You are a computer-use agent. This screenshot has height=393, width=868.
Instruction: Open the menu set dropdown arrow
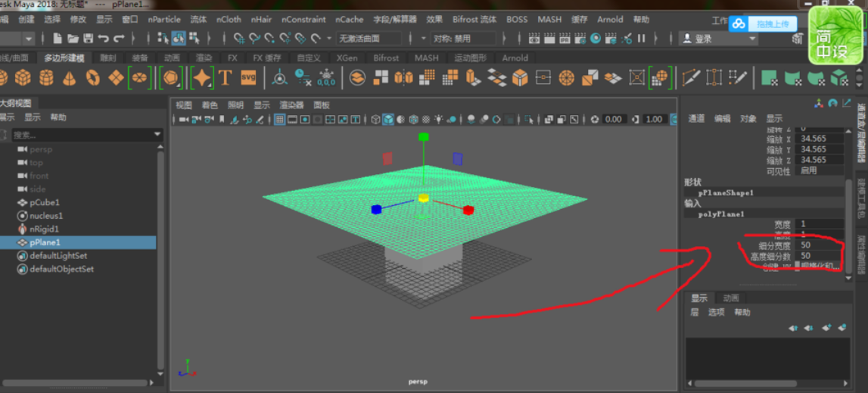click(29, 39)
